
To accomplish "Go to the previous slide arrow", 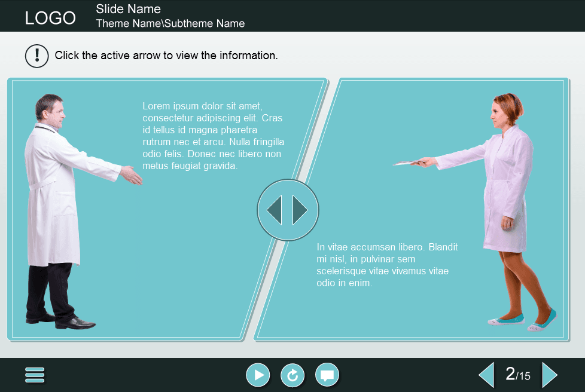I will coord(486,375).
